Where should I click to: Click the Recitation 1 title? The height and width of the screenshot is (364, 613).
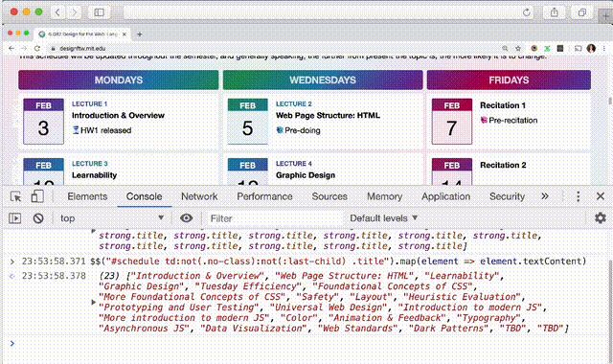tap(503, 105)
